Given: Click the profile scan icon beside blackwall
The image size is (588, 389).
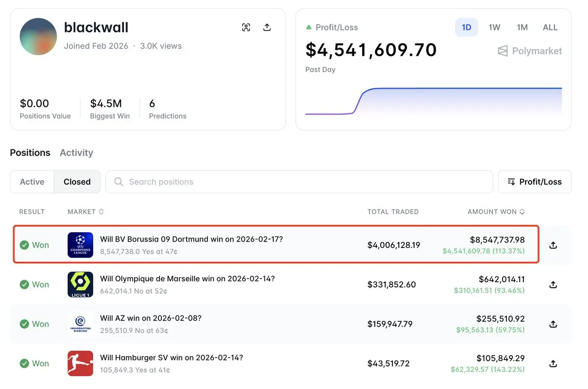Looking at the screenshot, I should (x=246, y=27).
